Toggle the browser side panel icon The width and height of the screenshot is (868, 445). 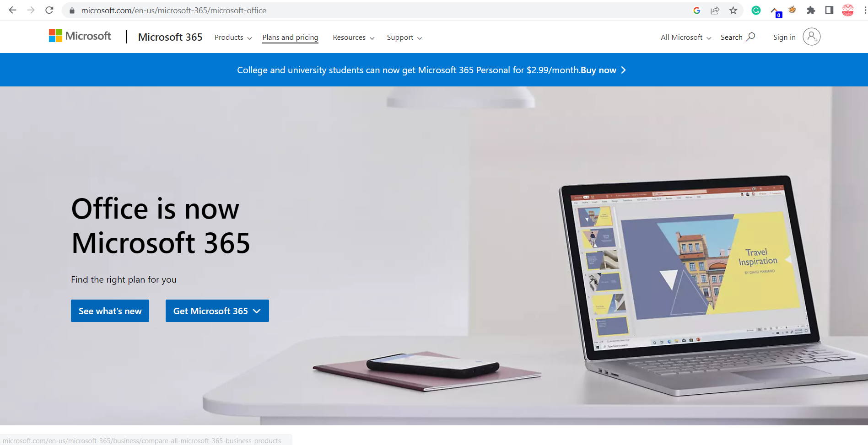829,10
